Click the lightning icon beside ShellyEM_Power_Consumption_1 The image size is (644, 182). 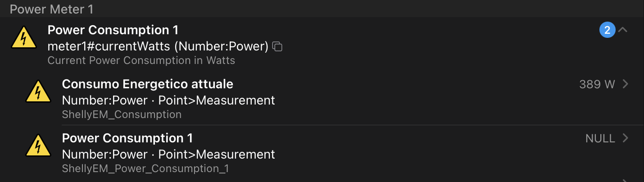tap(38, 145)
